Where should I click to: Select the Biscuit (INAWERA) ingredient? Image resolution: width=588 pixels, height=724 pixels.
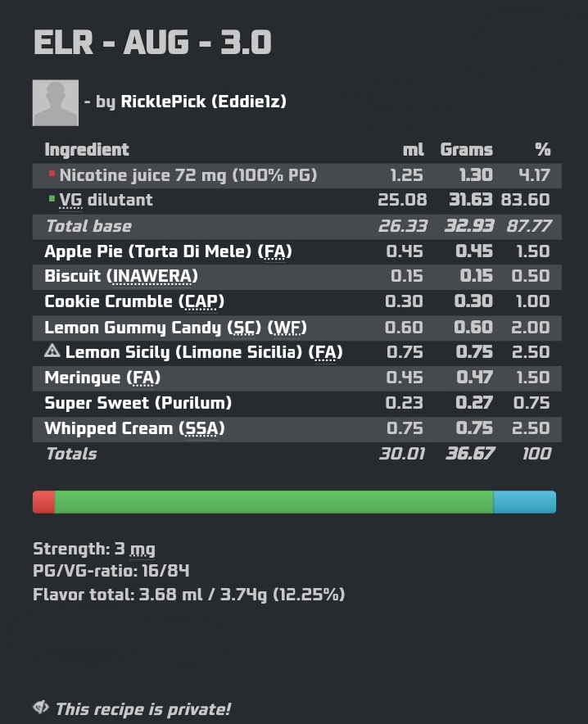point(121,276)
